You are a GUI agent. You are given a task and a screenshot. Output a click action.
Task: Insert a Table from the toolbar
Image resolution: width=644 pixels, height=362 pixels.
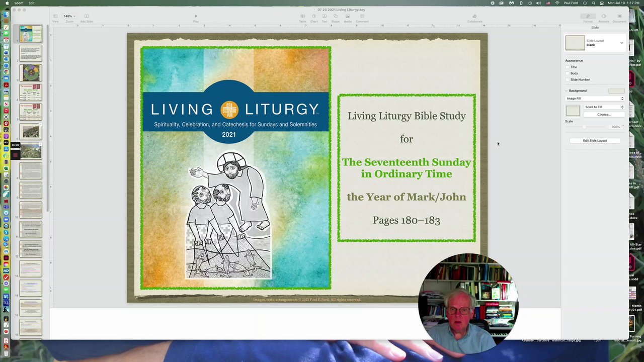[303, 18]
